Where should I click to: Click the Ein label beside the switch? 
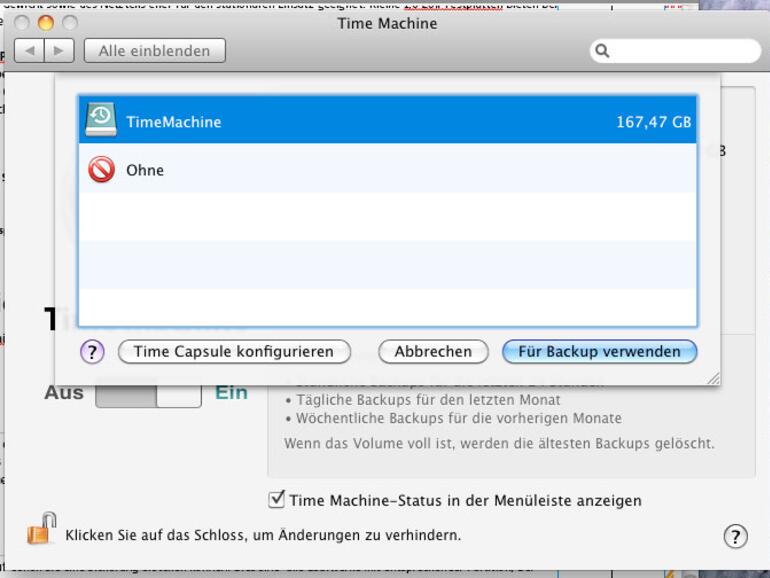pos(231,393)
